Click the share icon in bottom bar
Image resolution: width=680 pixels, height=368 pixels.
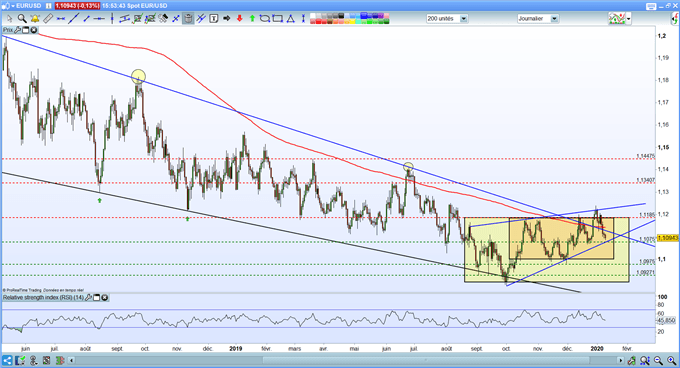coord(7,361)
